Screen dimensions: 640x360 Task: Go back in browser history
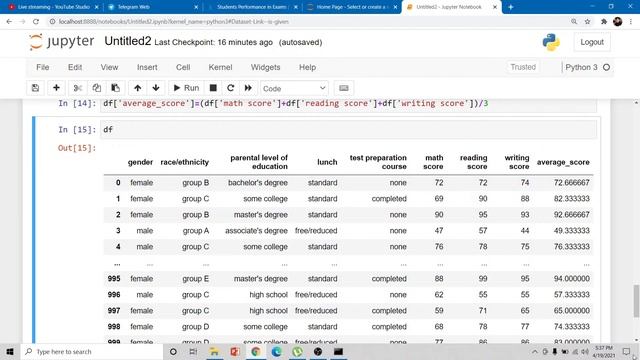(x=9, y=22)
